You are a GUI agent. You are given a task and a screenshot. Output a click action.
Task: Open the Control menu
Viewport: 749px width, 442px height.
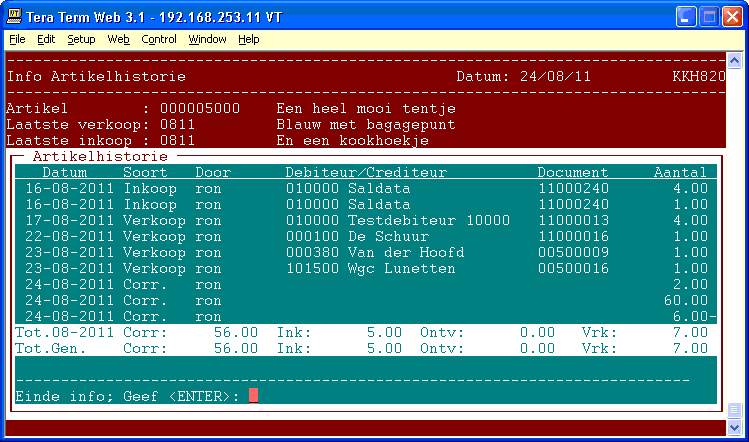pyautogui.click(x=158, y=39)
